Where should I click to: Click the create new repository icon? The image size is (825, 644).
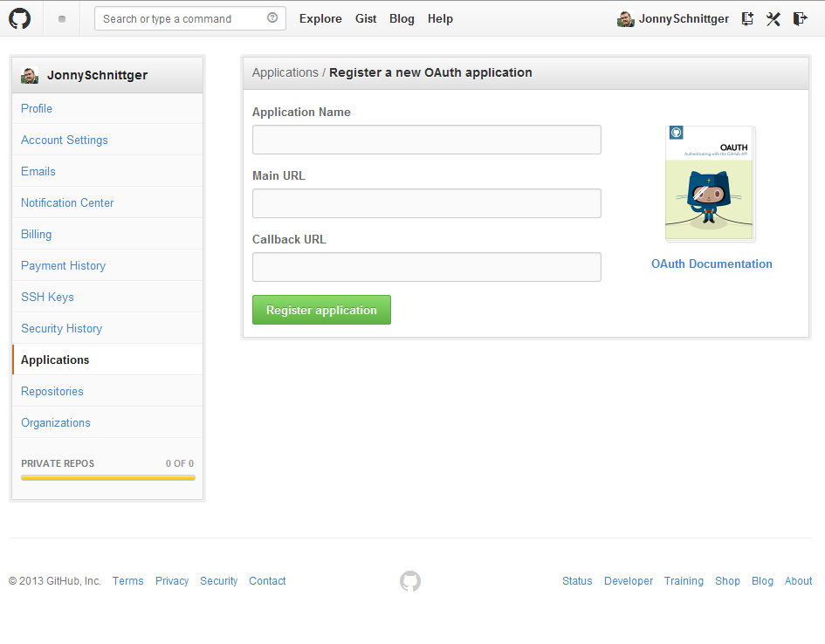(x=747, y=19)
